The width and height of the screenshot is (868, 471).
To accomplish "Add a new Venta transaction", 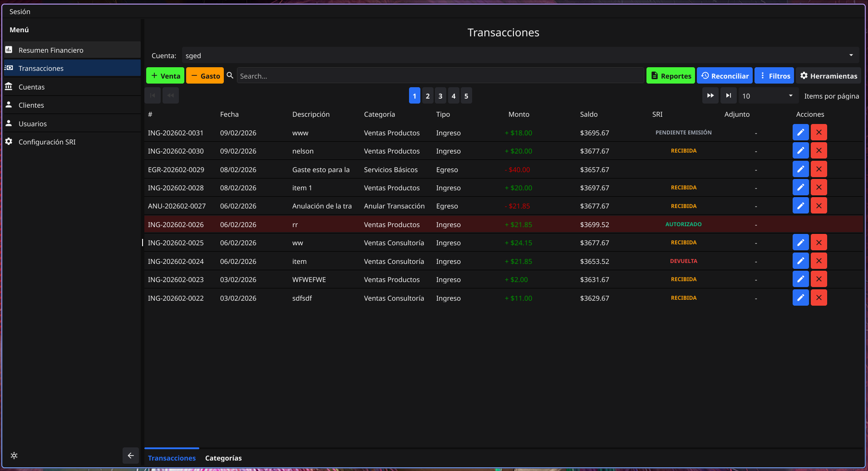I will 165,76.
